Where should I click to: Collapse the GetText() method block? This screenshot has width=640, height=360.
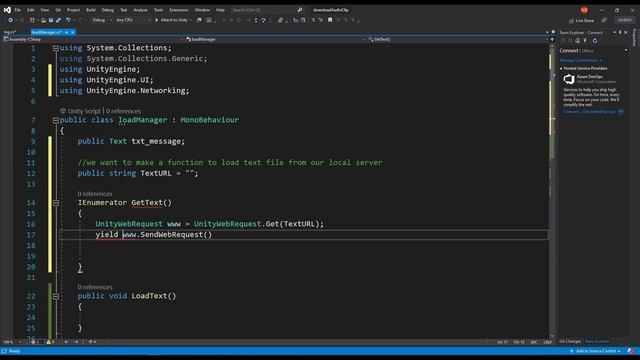pyautogui.click(x=56, y=203)
